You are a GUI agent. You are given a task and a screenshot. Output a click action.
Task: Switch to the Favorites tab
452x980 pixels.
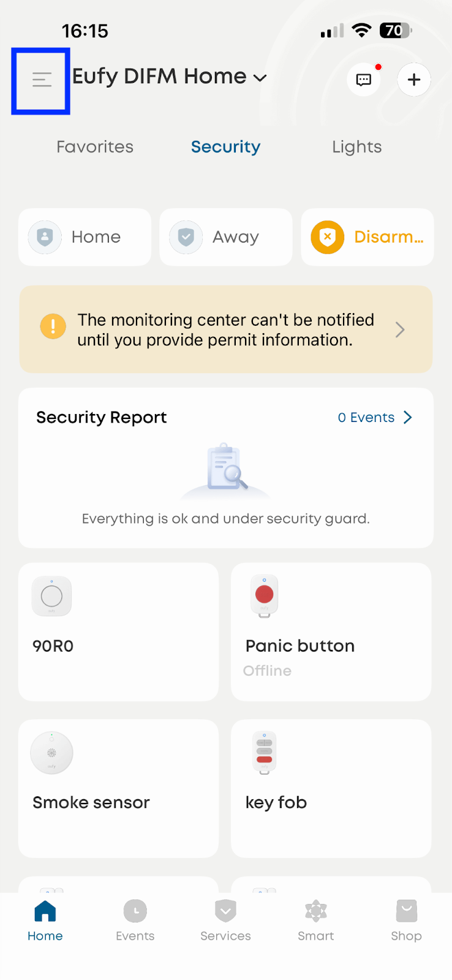click(95, 147)
